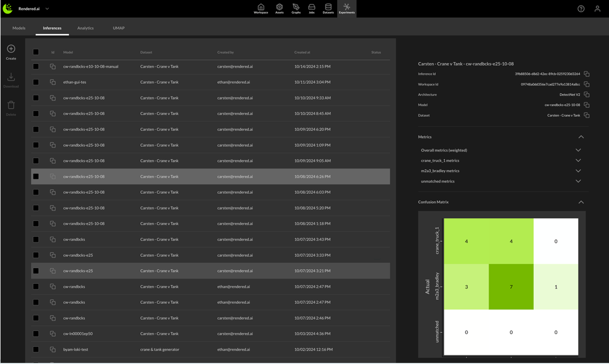Open the Workspace icon in top navigation
The height and width of the screenshot is (364, 609).
[261, 8]
